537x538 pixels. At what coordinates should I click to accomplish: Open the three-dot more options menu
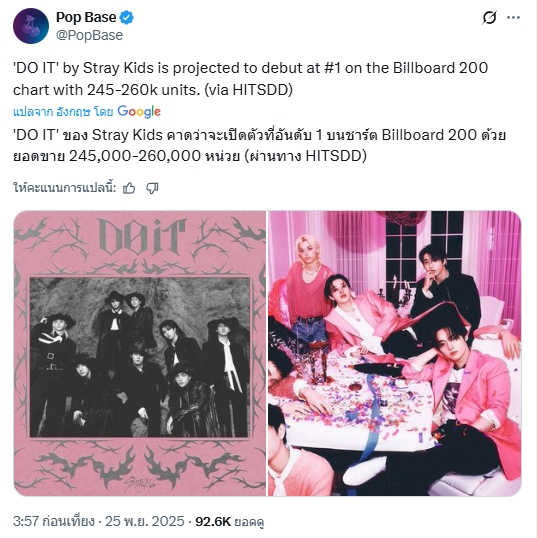click(513, 17)
